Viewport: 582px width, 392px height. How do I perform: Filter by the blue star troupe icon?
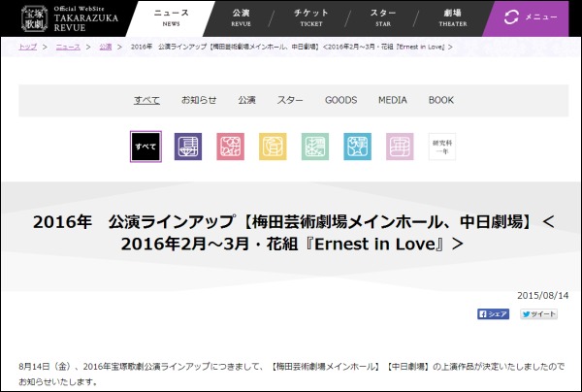click(x=357, y=147)
